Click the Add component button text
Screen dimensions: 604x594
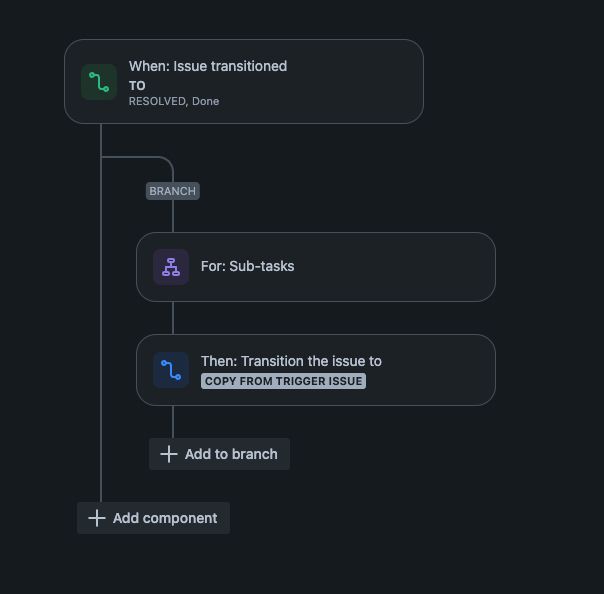tap(165, 518)
